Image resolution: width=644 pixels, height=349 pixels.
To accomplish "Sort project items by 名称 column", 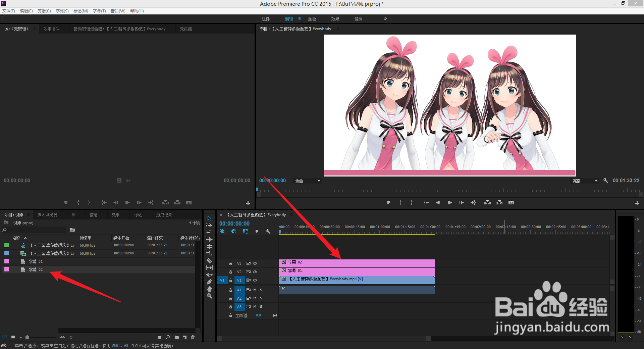I will point(16,238).
